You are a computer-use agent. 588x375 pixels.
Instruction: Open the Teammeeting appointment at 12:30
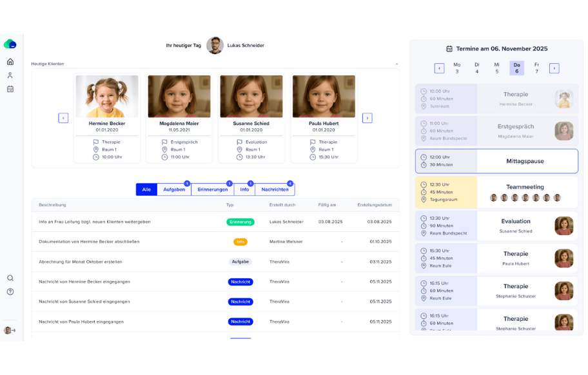[496, 192]
